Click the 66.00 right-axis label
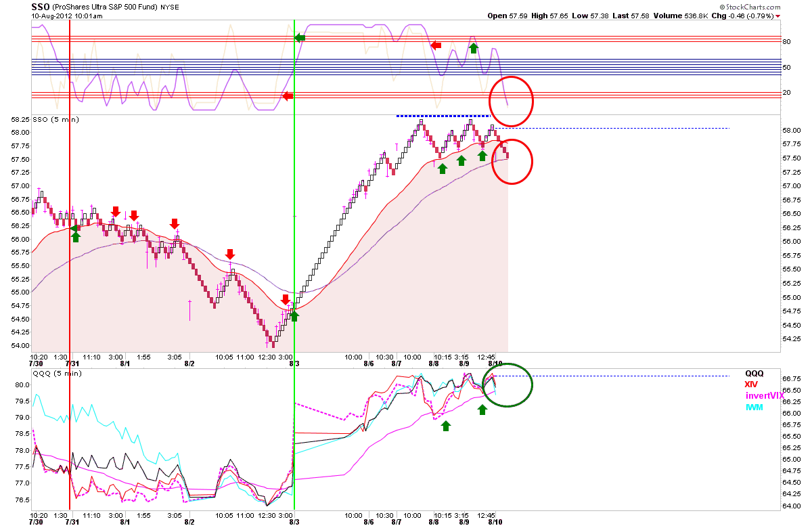The width and height of the screenshot is (812, 528). coord(792,413)
